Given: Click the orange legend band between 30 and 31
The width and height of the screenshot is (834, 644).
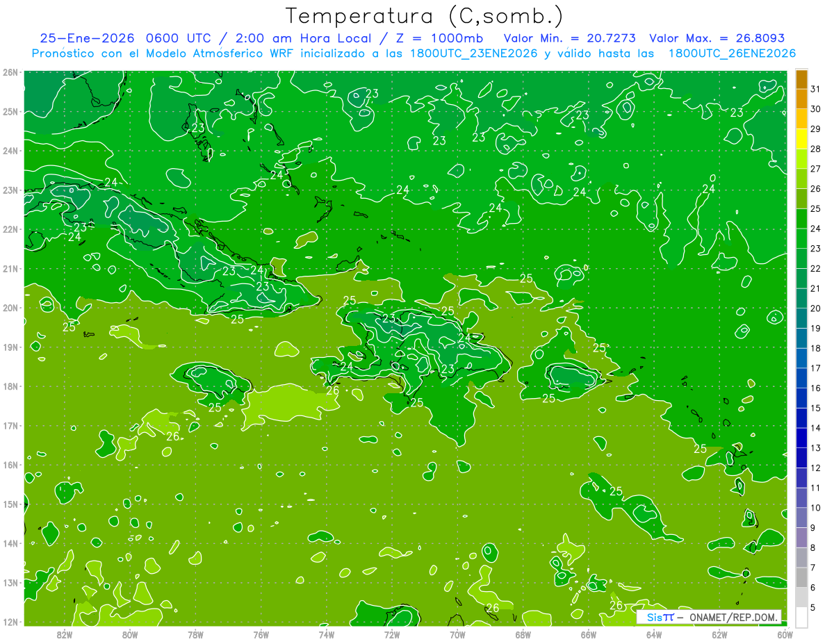Looking at the screenshot, I should (x=801, y=99).
